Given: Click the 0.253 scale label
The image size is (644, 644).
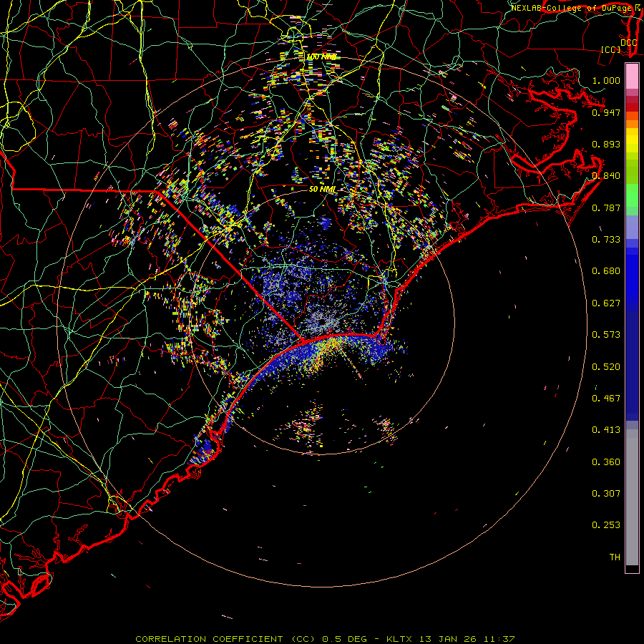Looking at the screenshot, I should click(x=606, y=525).
